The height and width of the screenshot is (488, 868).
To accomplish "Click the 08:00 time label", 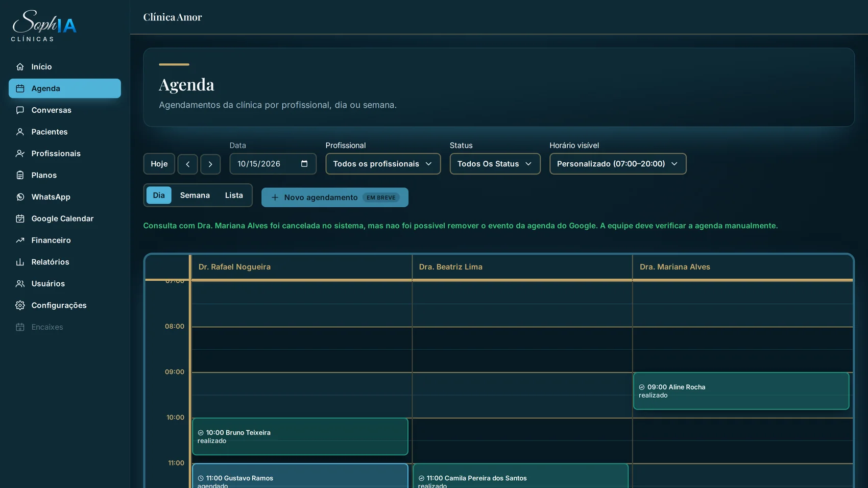I will 175,327.
